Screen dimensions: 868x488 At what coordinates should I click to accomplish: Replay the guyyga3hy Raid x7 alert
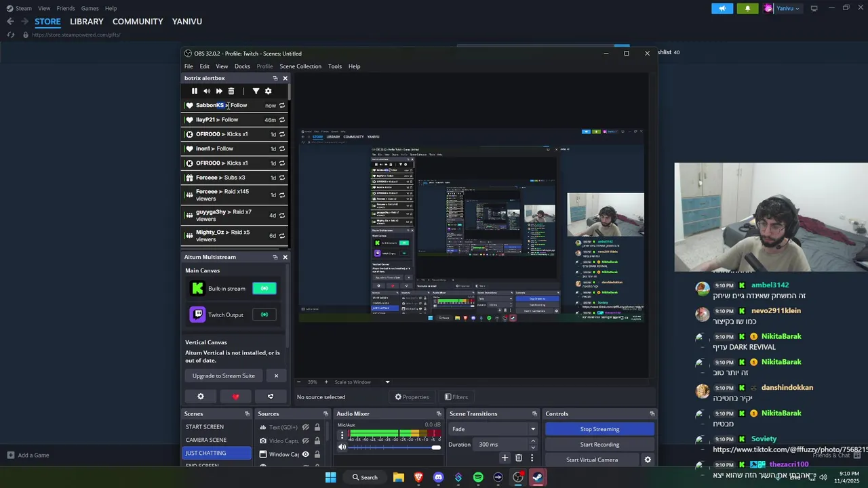(282, 216)
